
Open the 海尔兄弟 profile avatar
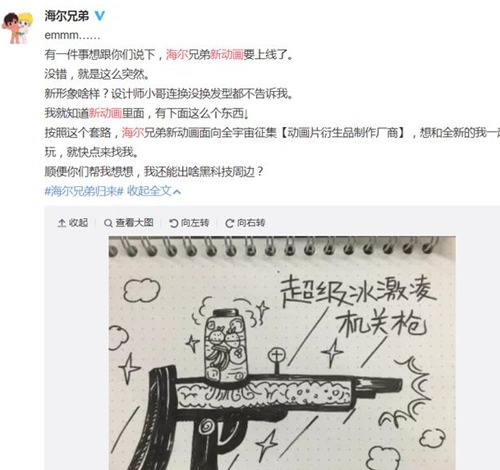[x=17, y=28]
